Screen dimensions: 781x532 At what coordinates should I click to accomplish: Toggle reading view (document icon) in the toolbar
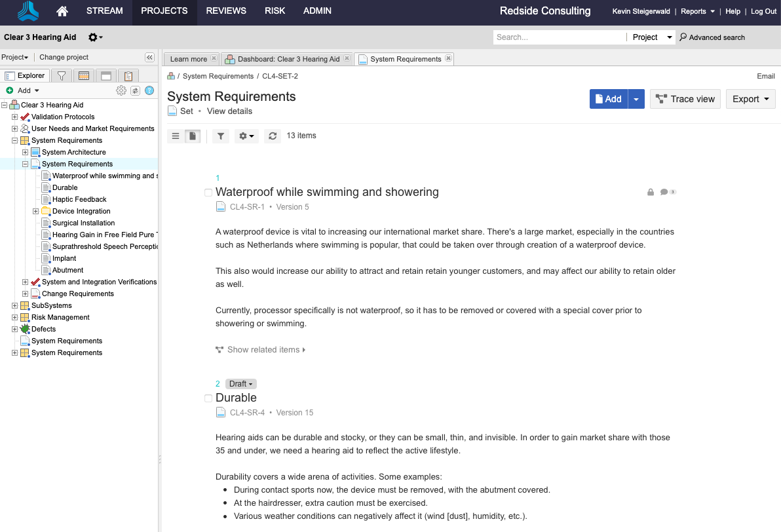(x=193, y=136)
